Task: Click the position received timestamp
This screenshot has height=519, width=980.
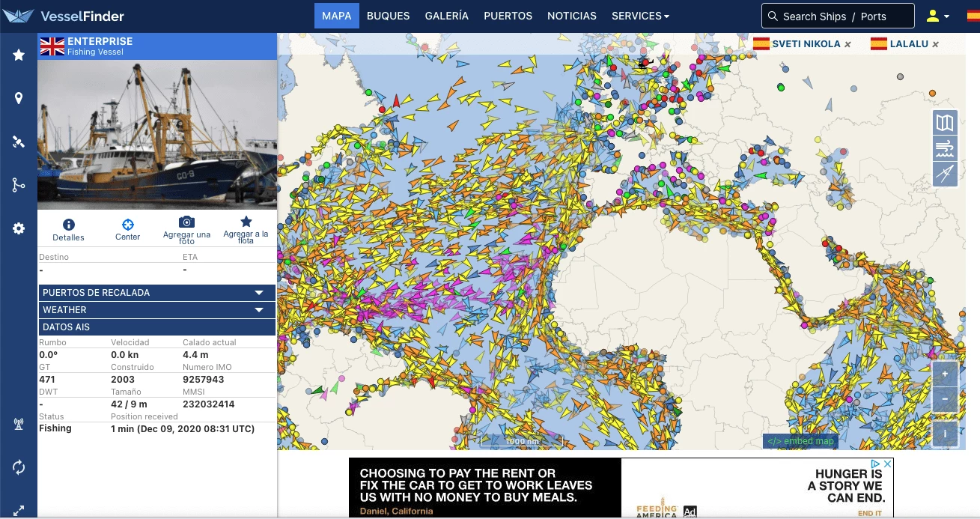Action: tap(183, 429)
